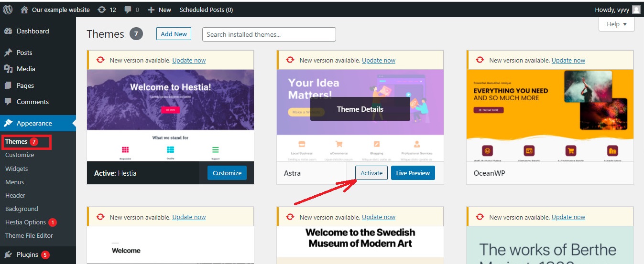Viewport: 644px width, 264px height.
Task: Open the Widgets submenu item
Action: click(x=17, y=169)
